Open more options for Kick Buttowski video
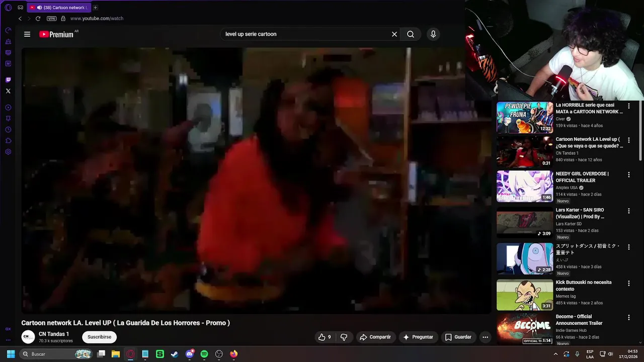Viewport: 644px width, 362px height. (628, 283)
